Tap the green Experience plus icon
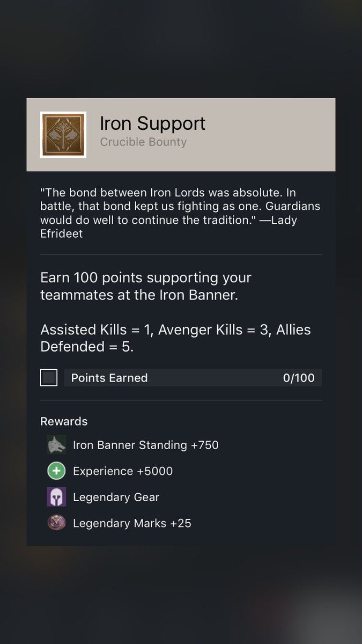The height and width of the screenshot is (644, 362). coord(56,471)
